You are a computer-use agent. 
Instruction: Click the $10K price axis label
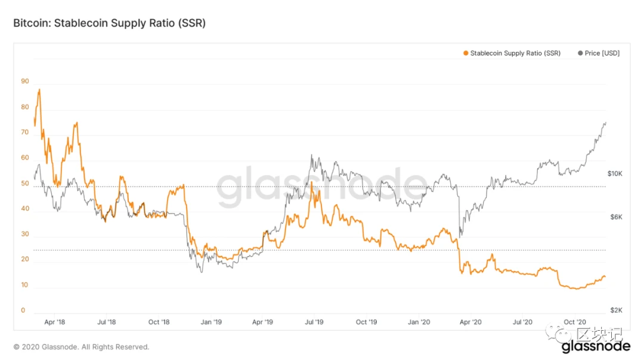[615, 174]
